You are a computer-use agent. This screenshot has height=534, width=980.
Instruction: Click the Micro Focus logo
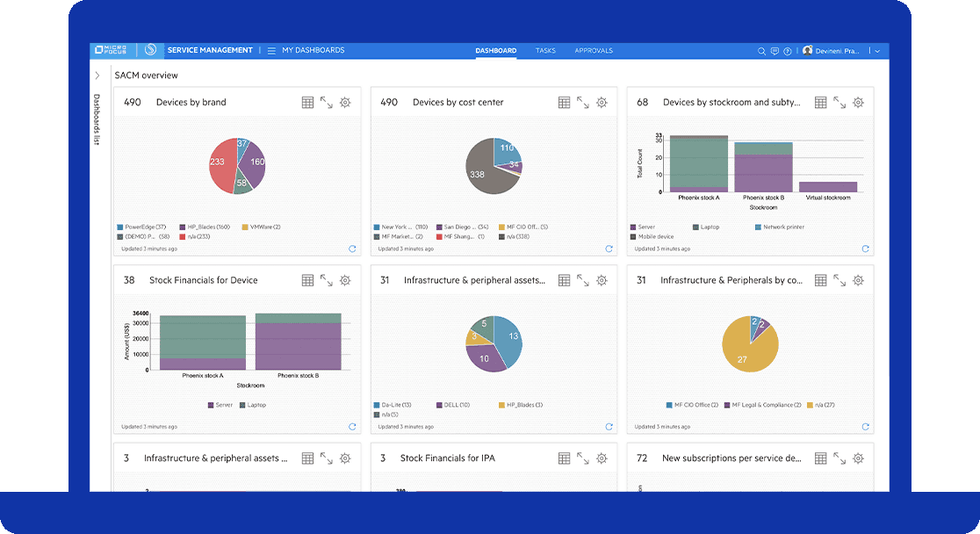point(111,50)
